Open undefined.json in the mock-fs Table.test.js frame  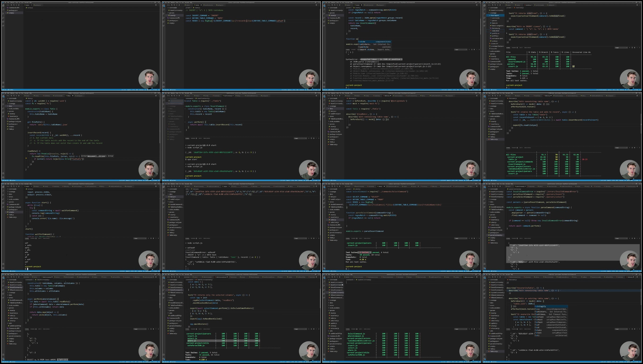(x=335, y=114)
